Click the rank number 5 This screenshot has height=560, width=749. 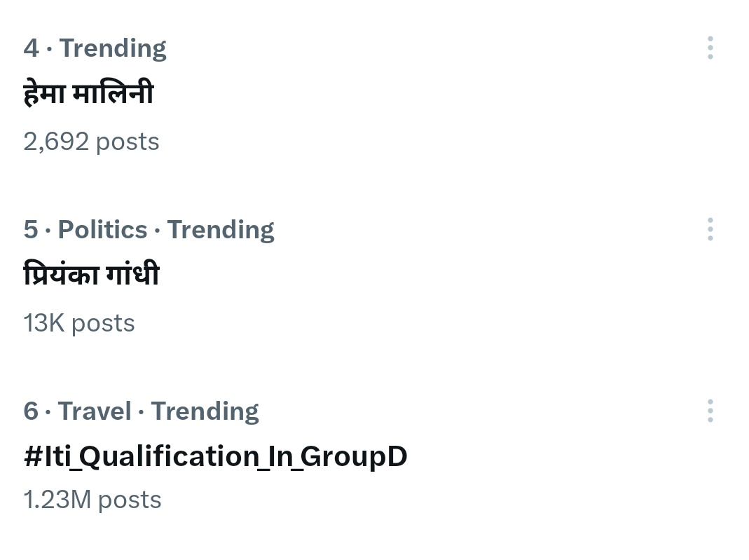click(x=31, y=229)
